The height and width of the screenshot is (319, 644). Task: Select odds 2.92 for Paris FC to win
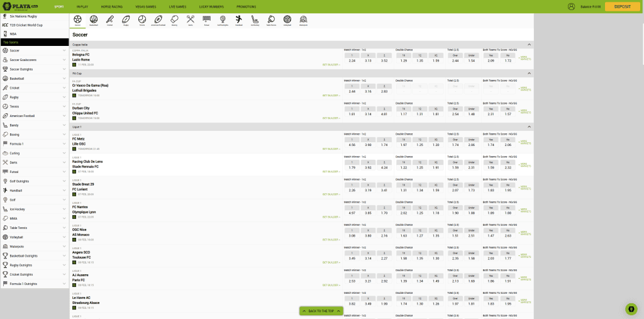[384, 281]
